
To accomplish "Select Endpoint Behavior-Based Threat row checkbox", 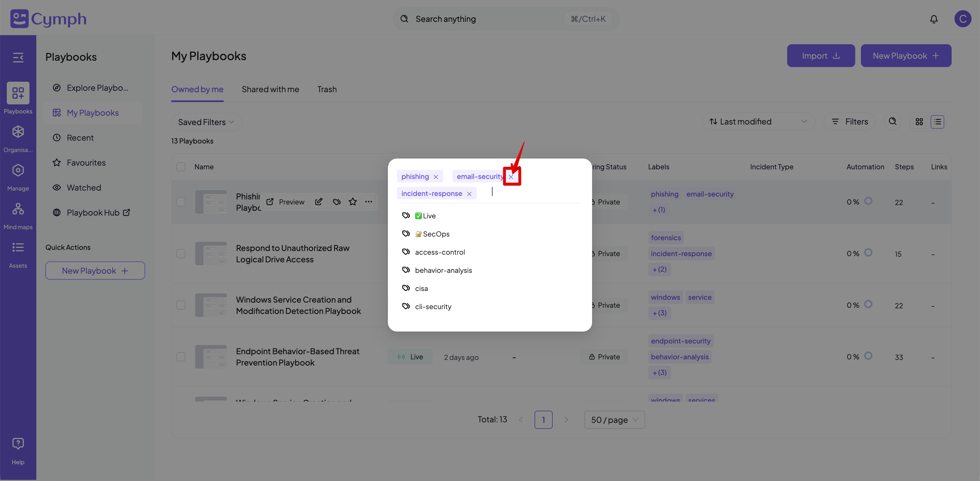I will (x=181, y=356).
